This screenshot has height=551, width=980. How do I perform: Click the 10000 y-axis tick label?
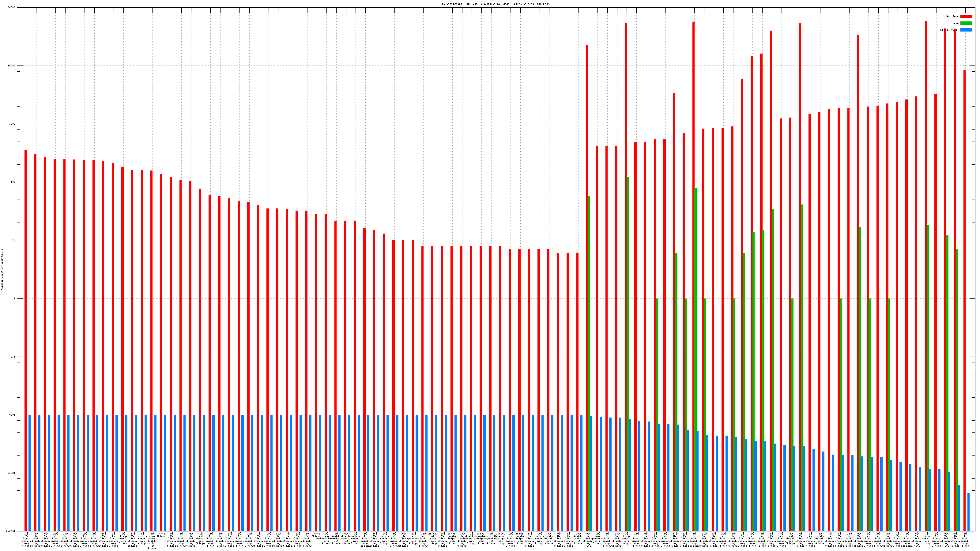click(x=12, y=66)
